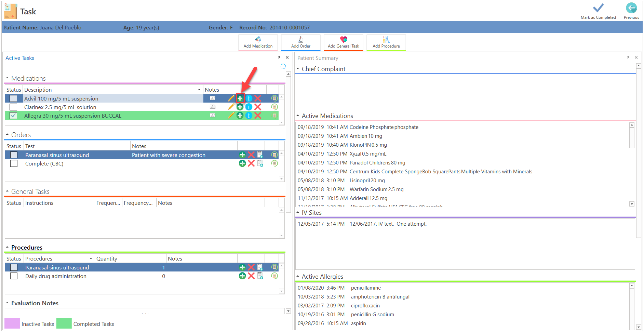Image resolution: width=644 pixels, height=332 pixels.
Task: Click the pencil edit icon for Advil
Action: click(231, 98)
